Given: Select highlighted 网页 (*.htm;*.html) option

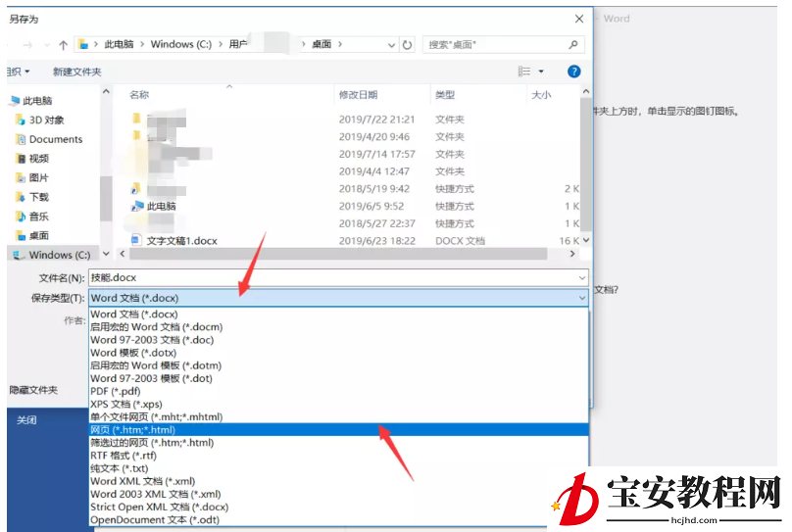Looking at the screenshot, I should (338, 430).
